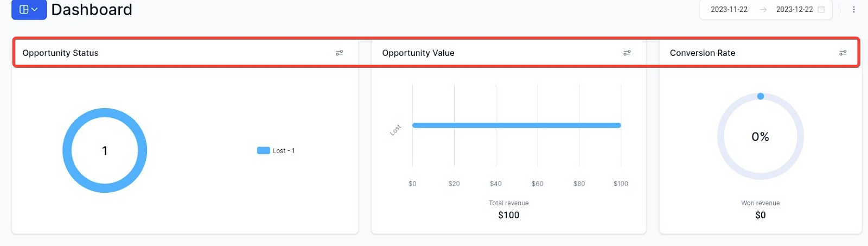
Task: Open Opportunity Value widget filter settings
Action: pos(627,53)
